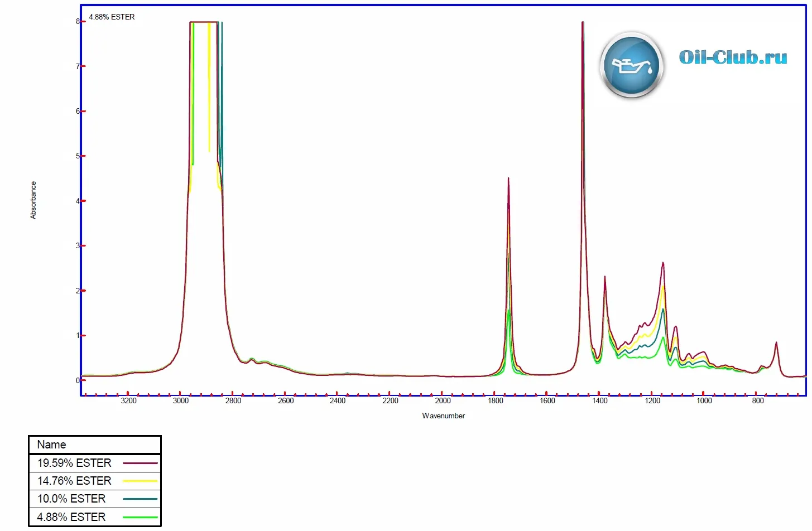This screenshot has height=531, width=812.
Task: Click the 1800 wavenumber tick label
Action: 495,400
